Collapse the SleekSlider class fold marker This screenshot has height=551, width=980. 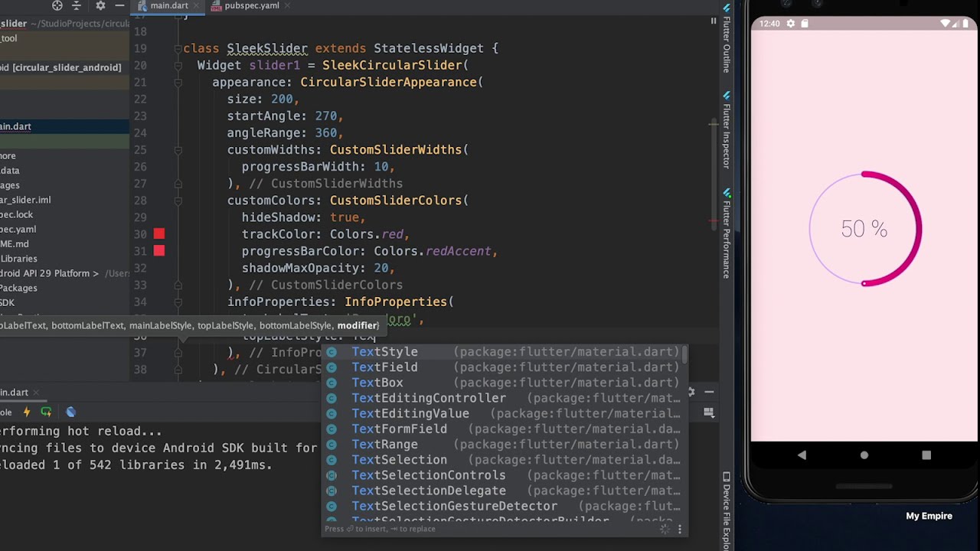tap(178, 48)
